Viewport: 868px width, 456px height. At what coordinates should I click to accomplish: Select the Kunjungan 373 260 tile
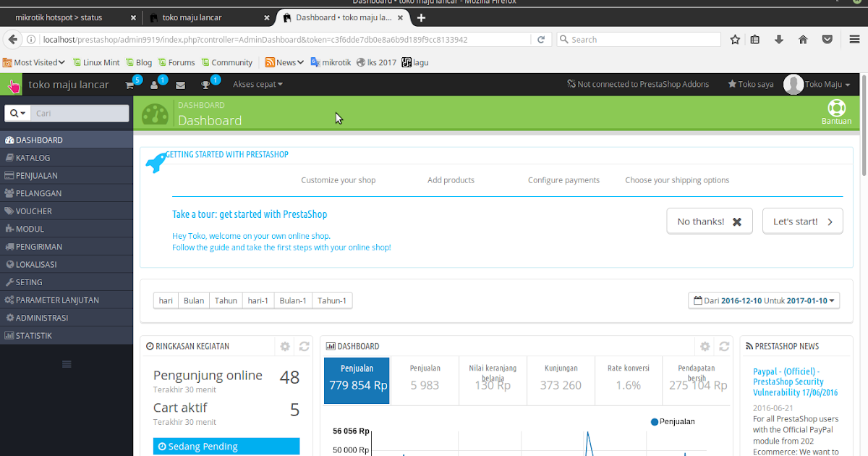tap(561, 380)
